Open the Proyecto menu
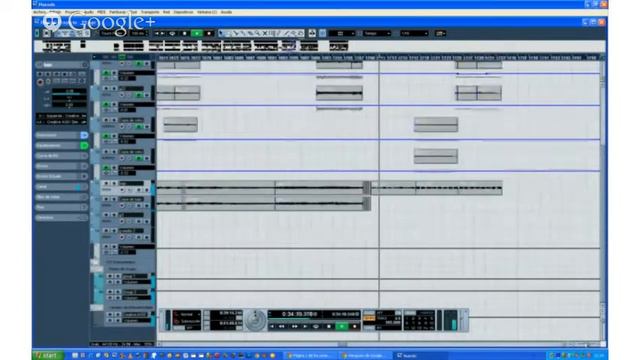This screenshot has width=640, height=360. pos(72,12)
